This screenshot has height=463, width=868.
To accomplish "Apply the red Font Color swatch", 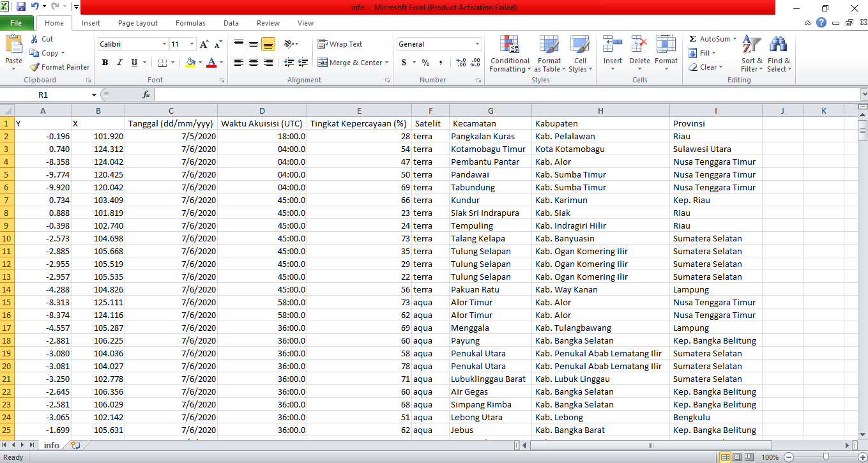I will pyautogui.click(x=211, y=63).
